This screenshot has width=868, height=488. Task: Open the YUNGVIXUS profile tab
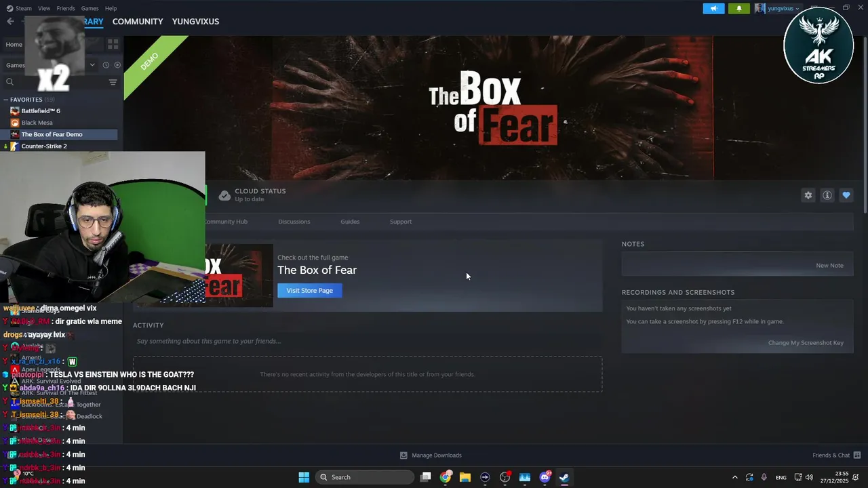tap(195, 22)
